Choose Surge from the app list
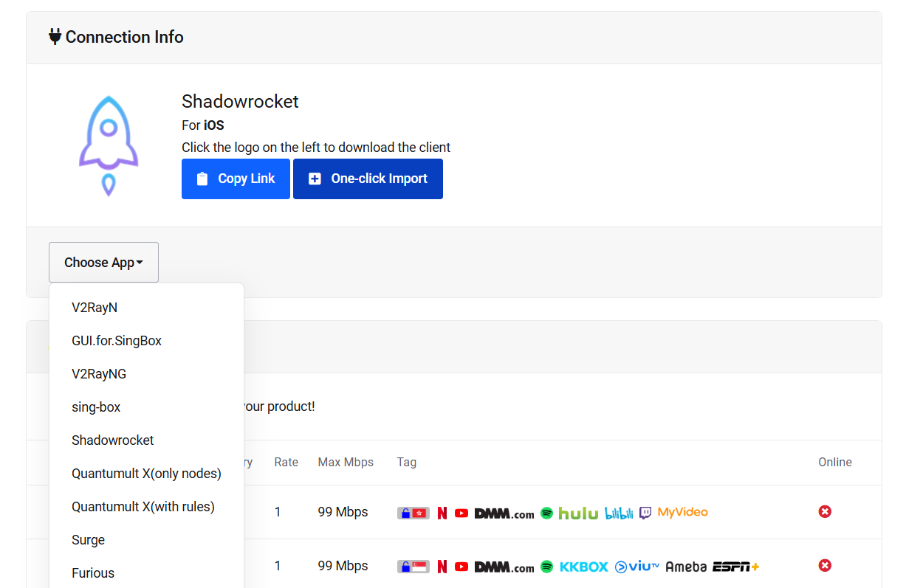Viewport: 906px width, 588px height. 88,540
